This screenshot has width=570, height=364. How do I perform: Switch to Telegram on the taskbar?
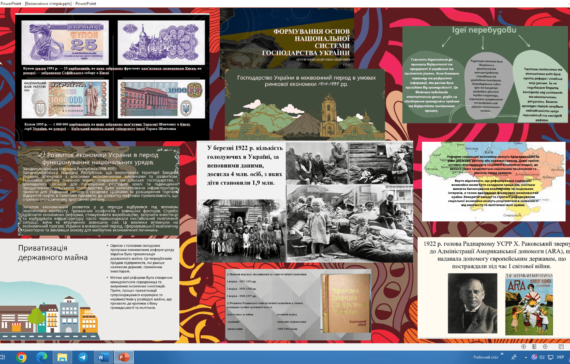[83, 357]
